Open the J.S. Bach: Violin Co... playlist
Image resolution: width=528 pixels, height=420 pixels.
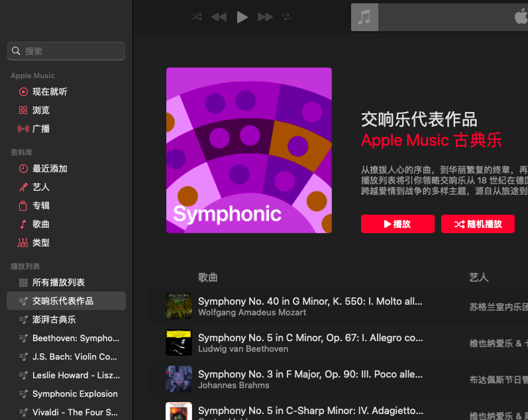point(66,356)
